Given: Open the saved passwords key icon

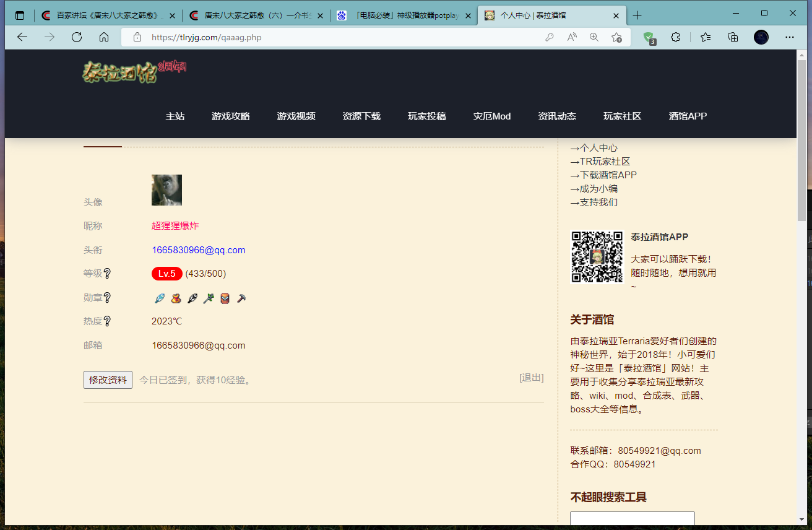Looking at the screenshot, I should pyautogui.click(x=550, y=37).
